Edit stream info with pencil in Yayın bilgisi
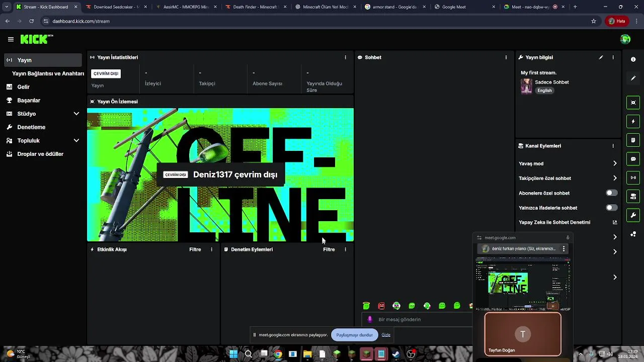 tap(601, 57)
